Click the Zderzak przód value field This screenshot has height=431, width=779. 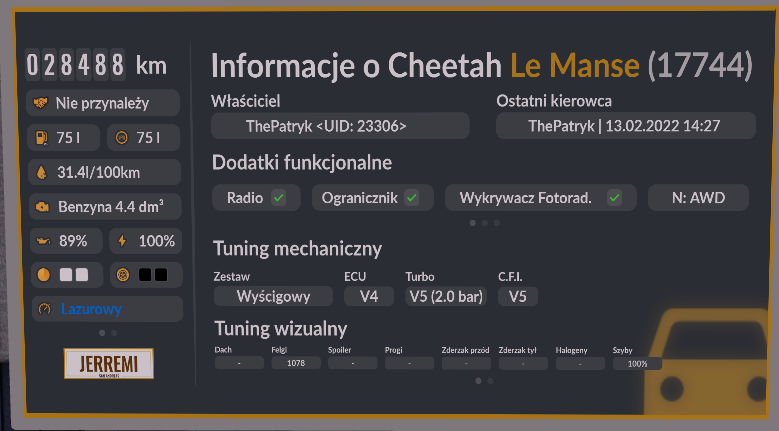click(x=467, y=363)
